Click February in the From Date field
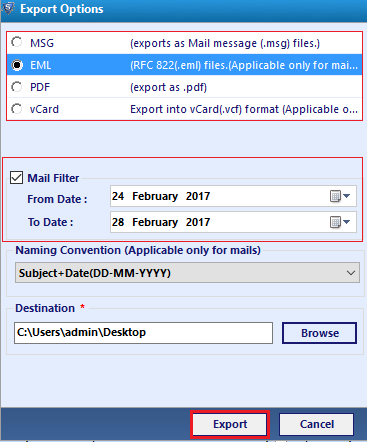The image size is (367, 442). tap(155, 197)
